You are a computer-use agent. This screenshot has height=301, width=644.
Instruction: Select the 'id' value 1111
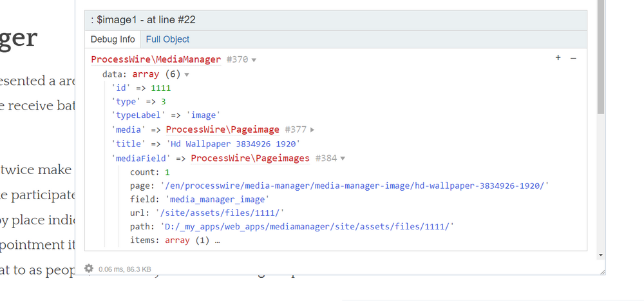160,88
